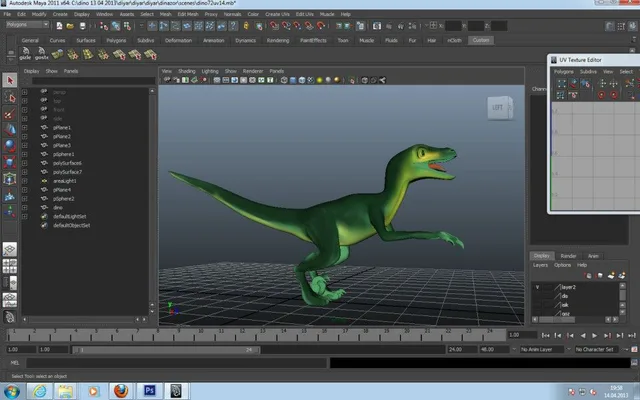The height and width of the screenshot is (400, 640).
Task: Open a scene with folder icon
Action: point(70,26)
